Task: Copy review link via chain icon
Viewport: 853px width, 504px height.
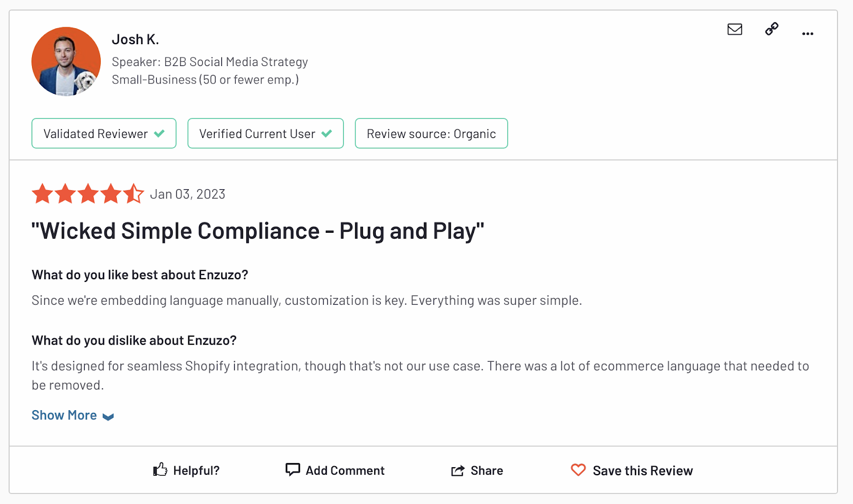Action: 771,29
